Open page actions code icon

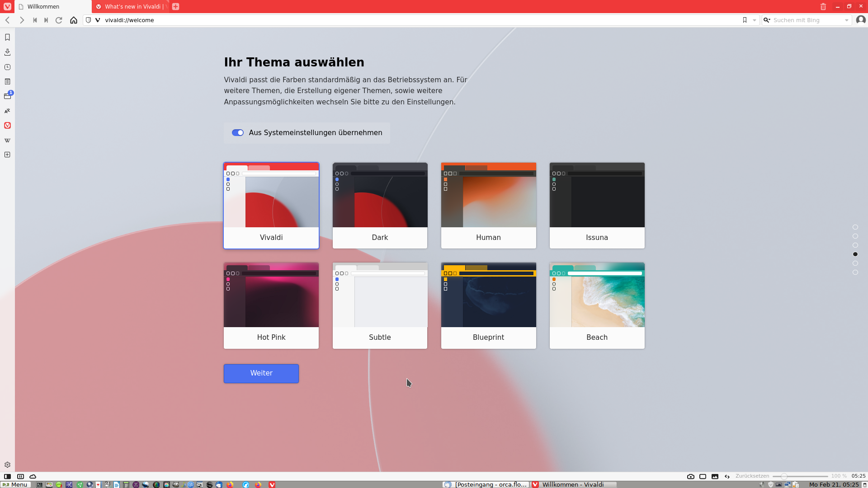point(727,476)
